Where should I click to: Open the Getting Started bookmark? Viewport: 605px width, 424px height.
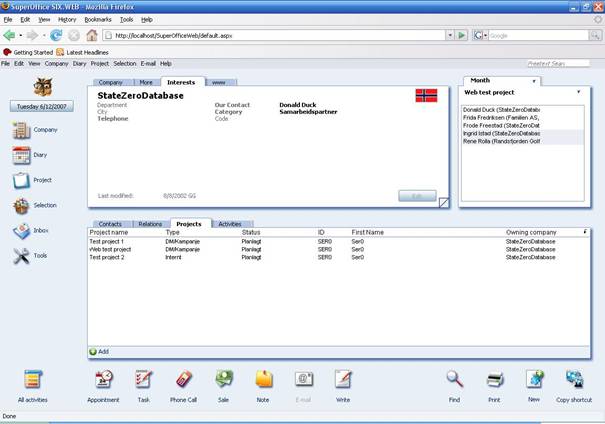[x=28, y=52]
